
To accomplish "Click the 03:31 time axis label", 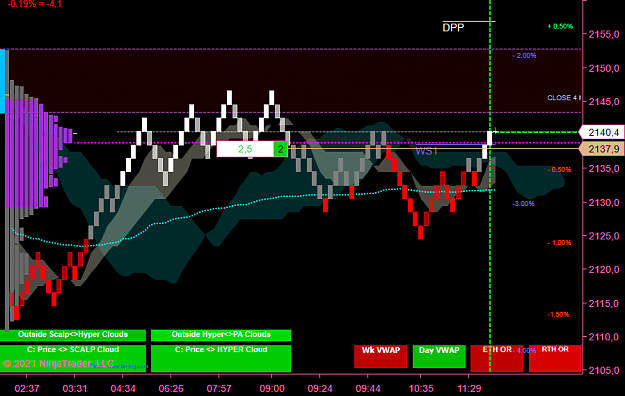I will [75, 388].
